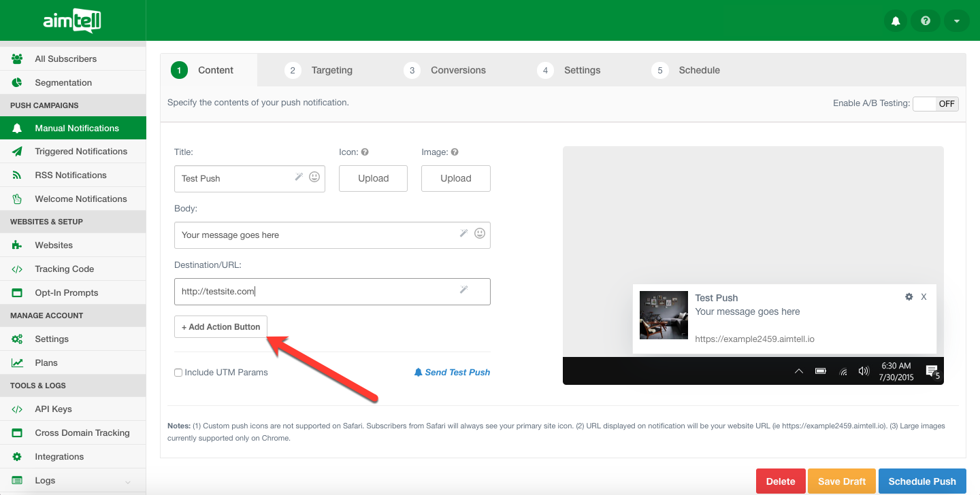The width and height of the screenshot is (980, 495).
Task: Click the Add Action Button
Action: pyautogui.click(x=221, y=327)
